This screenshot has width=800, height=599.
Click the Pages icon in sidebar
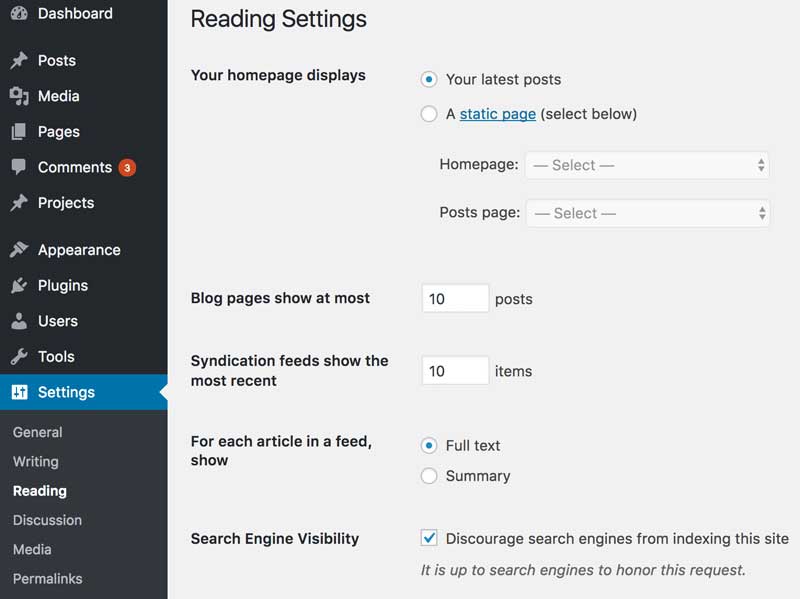point(19,132)
